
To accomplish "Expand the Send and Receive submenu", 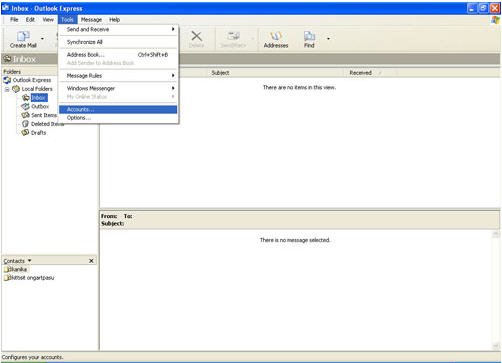I will pyautogui.click(x=118, y=29).
